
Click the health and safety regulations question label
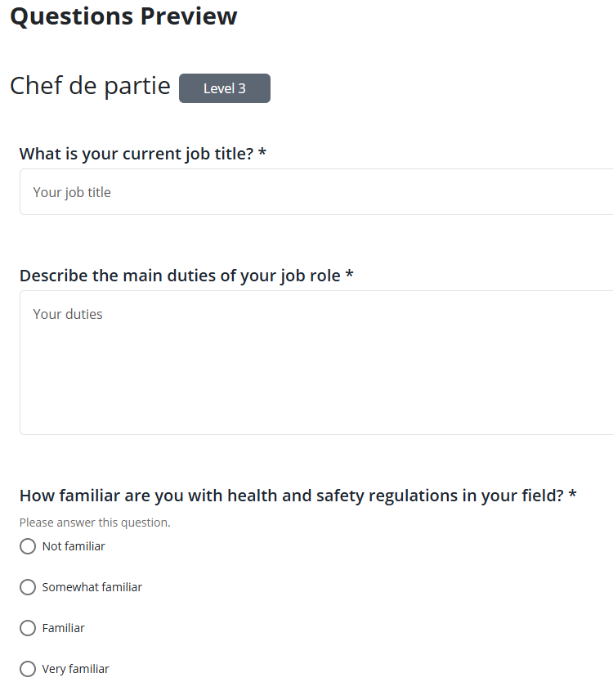click(291, 496)
